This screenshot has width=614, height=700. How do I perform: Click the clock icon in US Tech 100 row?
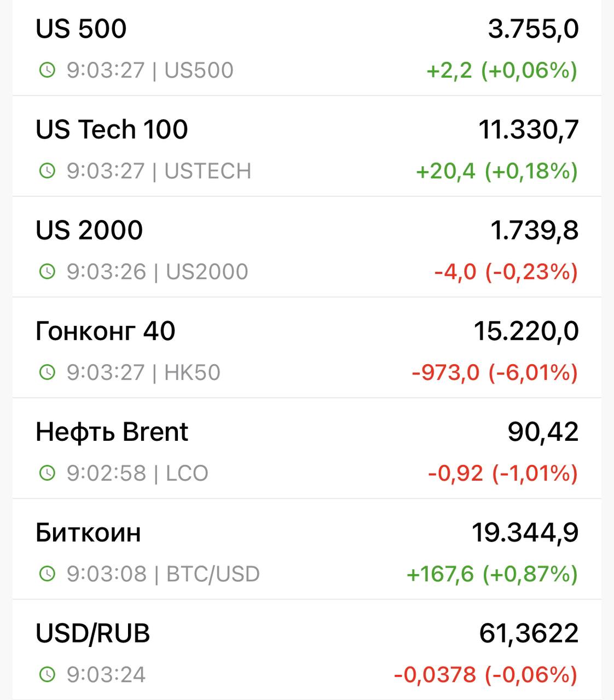coord(48,171)
